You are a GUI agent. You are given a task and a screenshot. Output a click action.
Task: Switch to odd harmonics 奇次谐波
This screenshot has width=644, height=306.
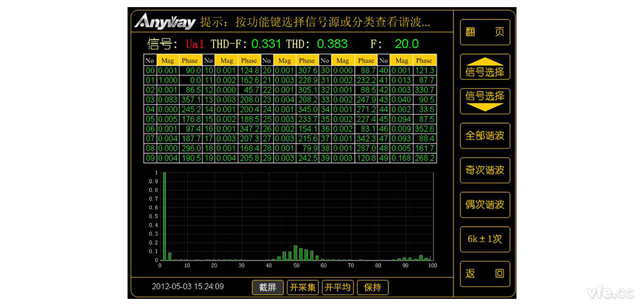[485, 171]
